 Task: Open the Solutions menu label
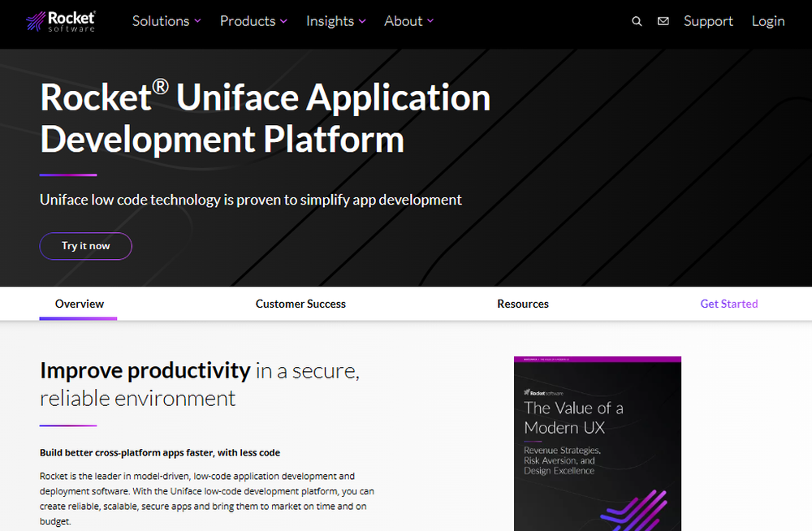[161, 21]
